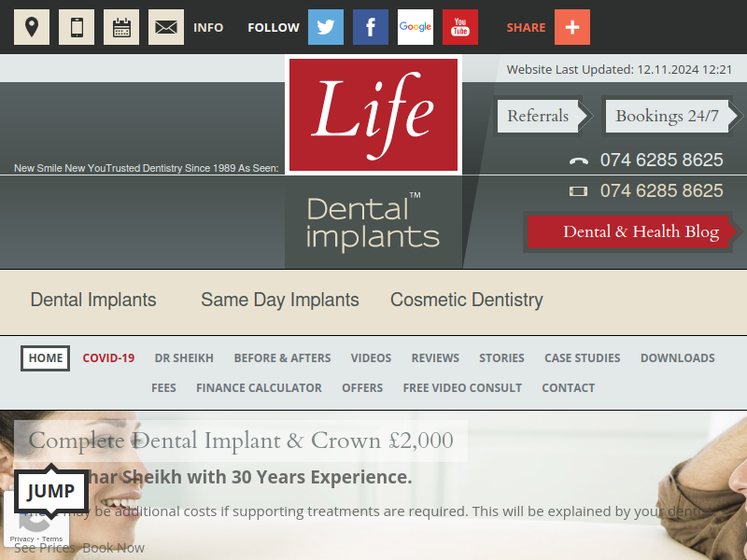
Task: Open the FEES page
Action: (164, 388)
